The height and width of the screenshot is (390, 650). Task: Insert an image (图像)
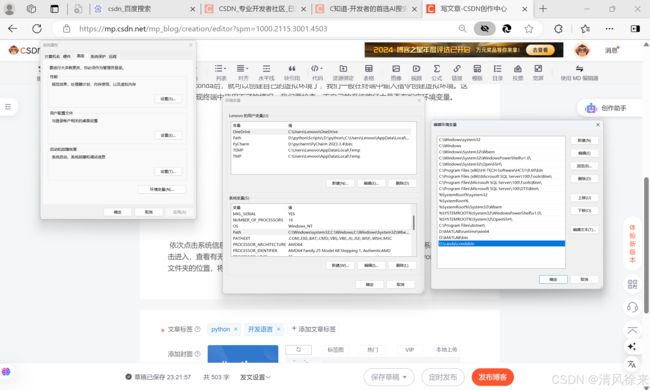(396, 73)
